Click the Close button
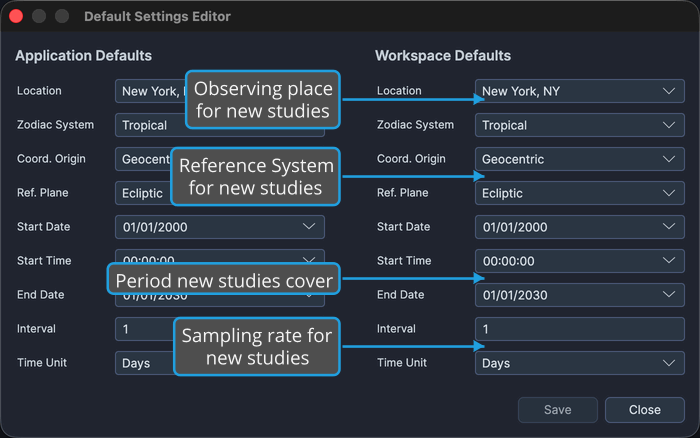This screenshot has width=700, height=438. 645,410
